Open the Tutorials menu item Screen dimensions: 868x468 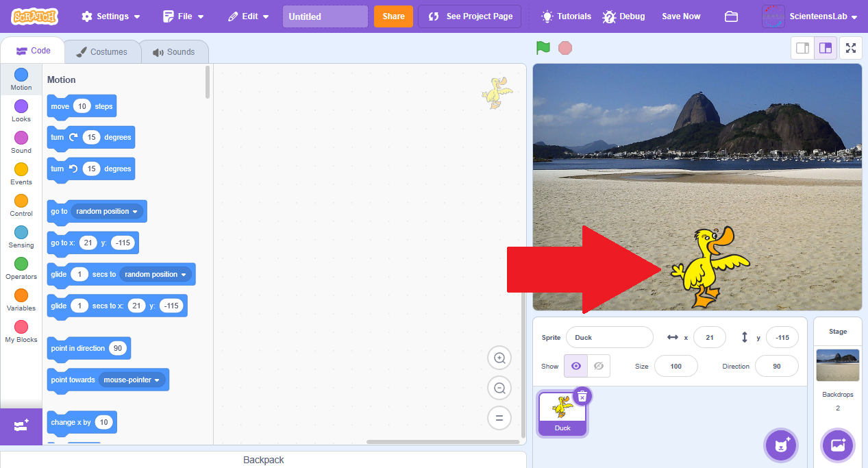coord(566,16)
